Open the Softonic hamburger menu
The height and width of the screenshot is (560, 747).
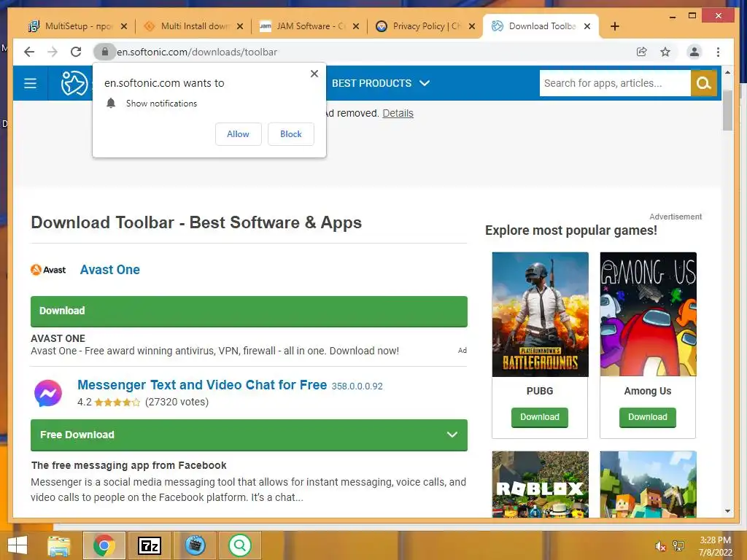click(x=31, y=83)
